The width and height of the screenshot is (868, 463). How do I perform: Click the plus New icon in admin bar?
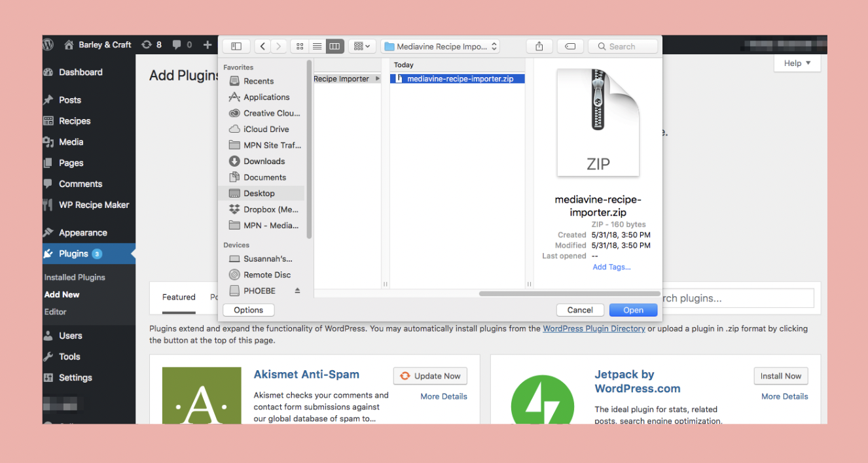coord(208,44)
